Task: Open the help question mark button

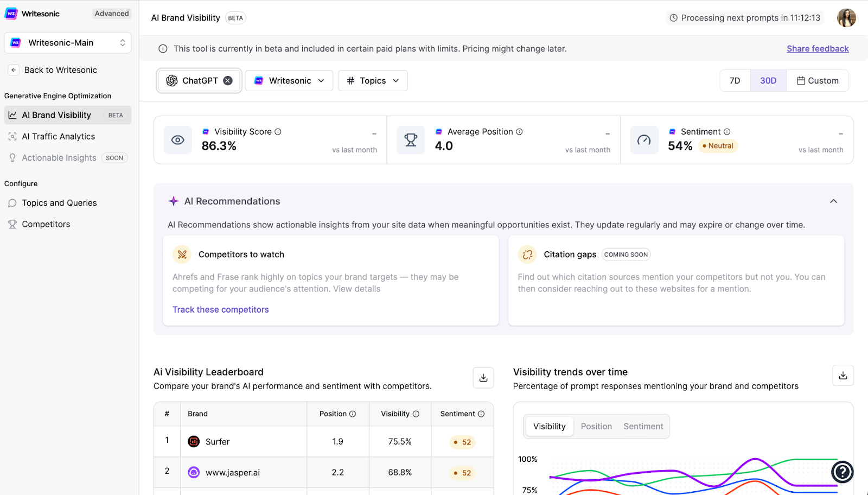Action: coord(843,472)
